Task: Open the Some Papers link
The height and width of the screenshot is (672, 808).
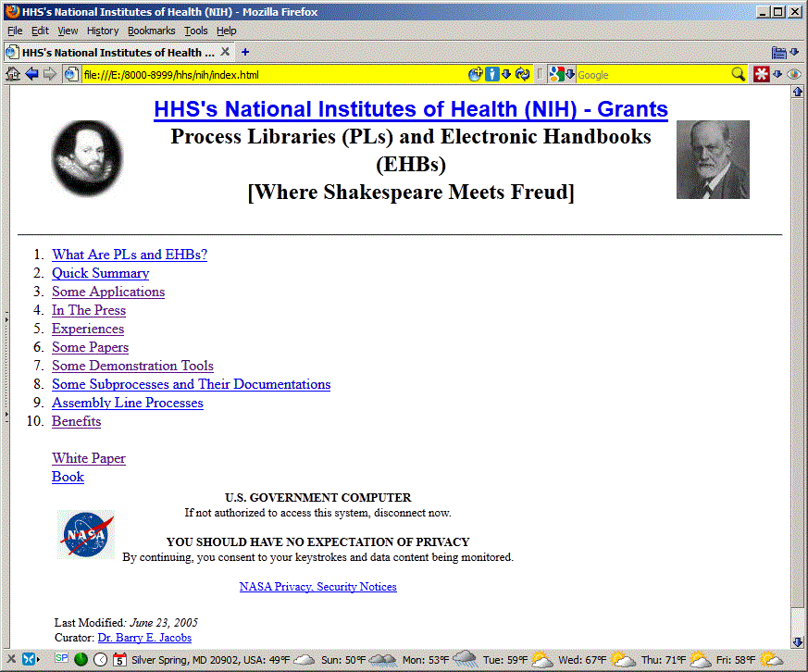Action: point(90,347)
